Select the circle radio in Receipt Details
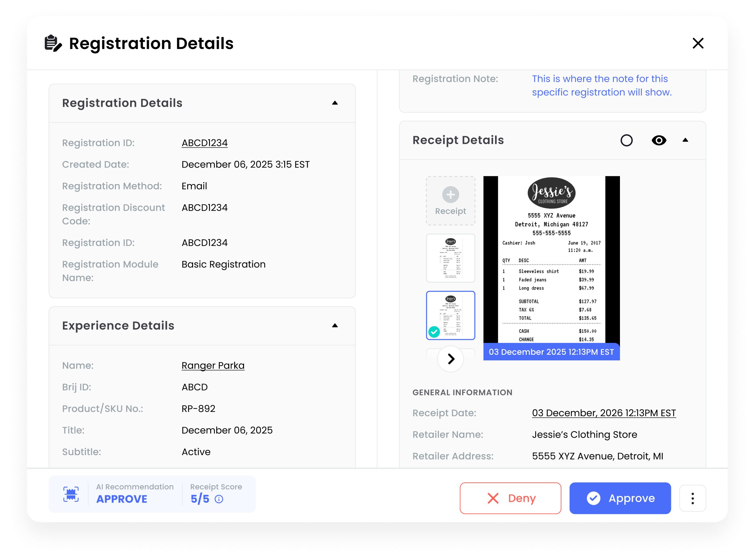755x560 pixels. coord(626,140)
